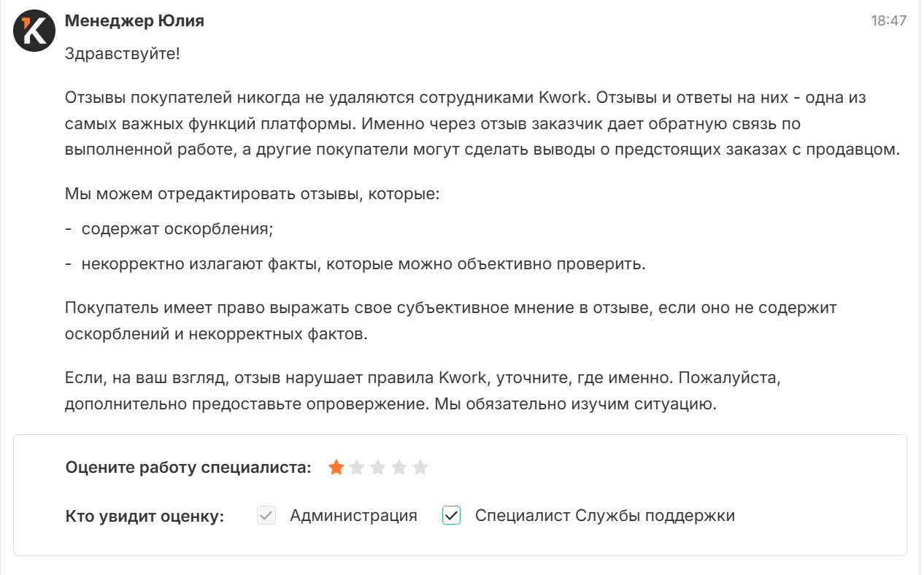Rate the specialist five stars
This screenshot has height=575, width=924.
point(420,468)
